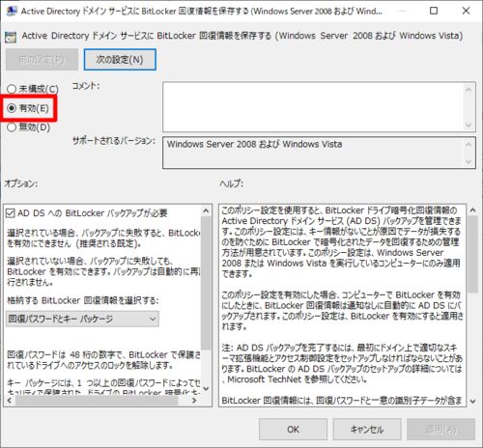Open the 回復パスワードとキー パッケージ dropdown

pyautogui.click(x=82, y=319)
